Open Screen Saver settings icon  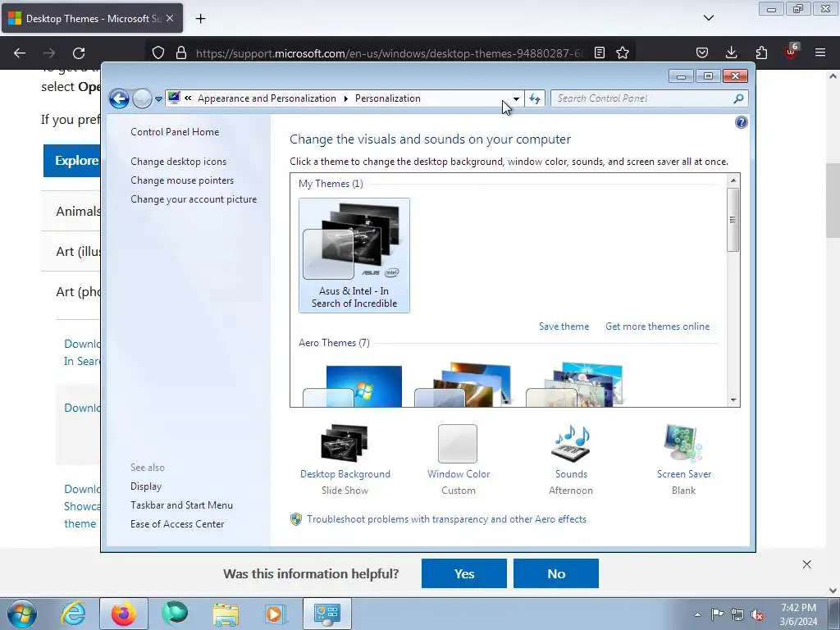(x=683, y=443)
